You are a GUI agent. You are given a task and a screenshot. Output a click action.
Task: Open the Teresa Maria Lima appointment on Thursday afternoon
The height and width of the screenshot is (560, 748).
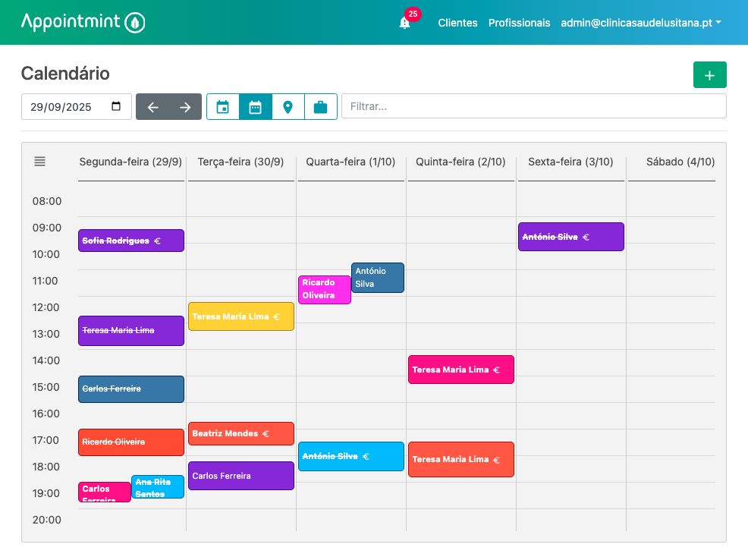coord(460,370)
